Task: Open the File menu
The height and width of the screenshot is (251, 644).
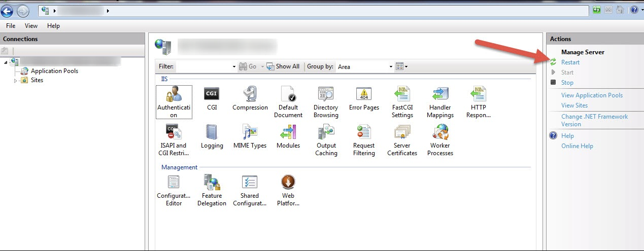Action: point(11,26)
